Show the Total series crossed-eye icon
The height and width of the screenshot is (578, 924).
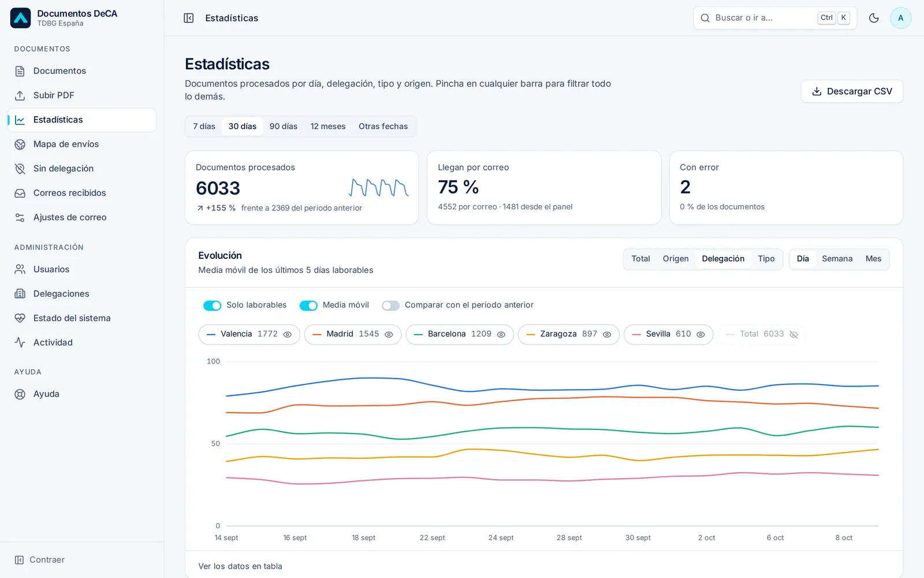(x=793, y=334)
